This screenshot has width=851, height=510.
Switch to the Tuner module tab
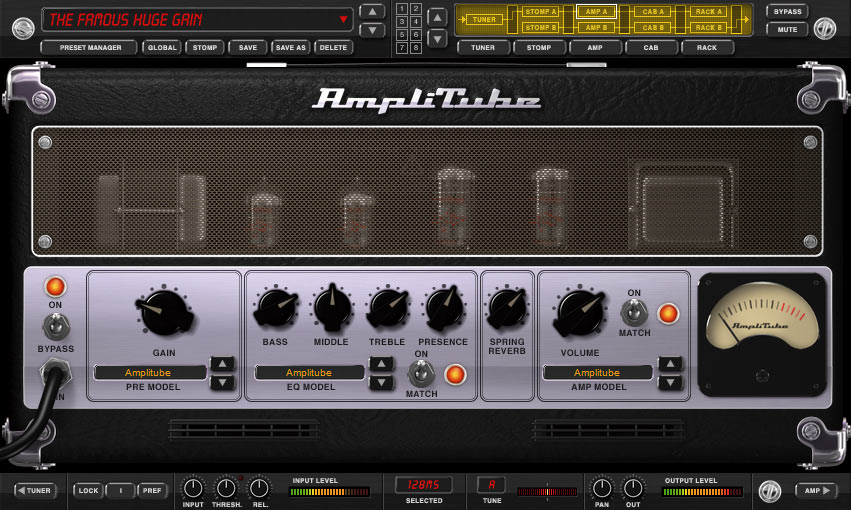[483, 48]
